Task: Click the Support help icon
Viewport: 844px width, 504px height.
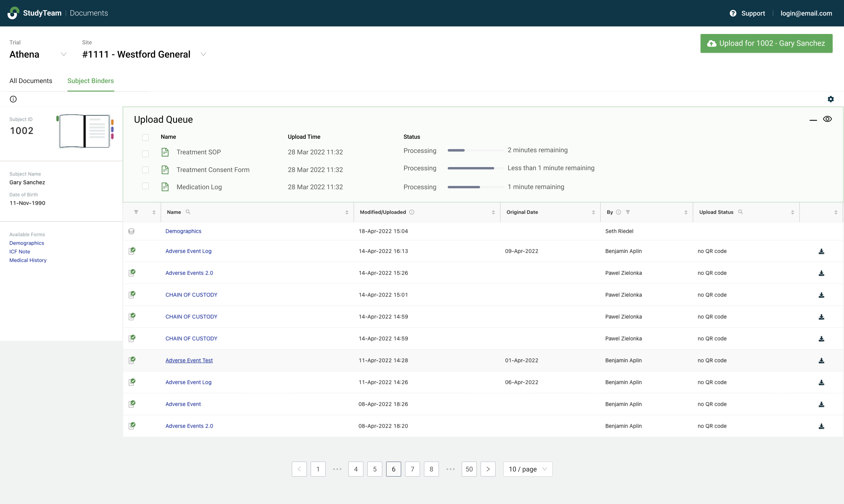Action: (733, 13)
